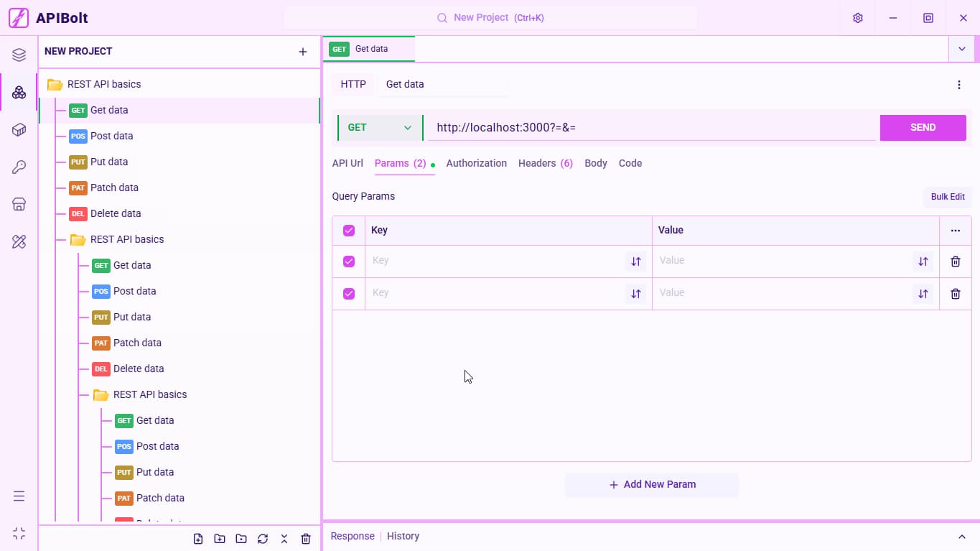Viewport: 980px width, 551px height.
Task: Open the Response tab at bottom
Action: point(353,536)
